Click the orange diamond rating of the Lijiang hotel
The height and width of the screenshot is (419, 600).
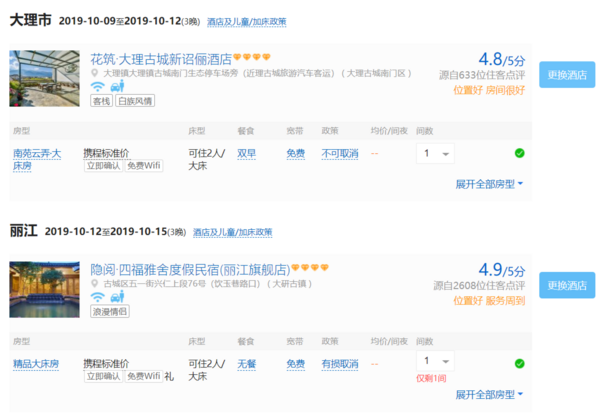[x=310, y=267]
